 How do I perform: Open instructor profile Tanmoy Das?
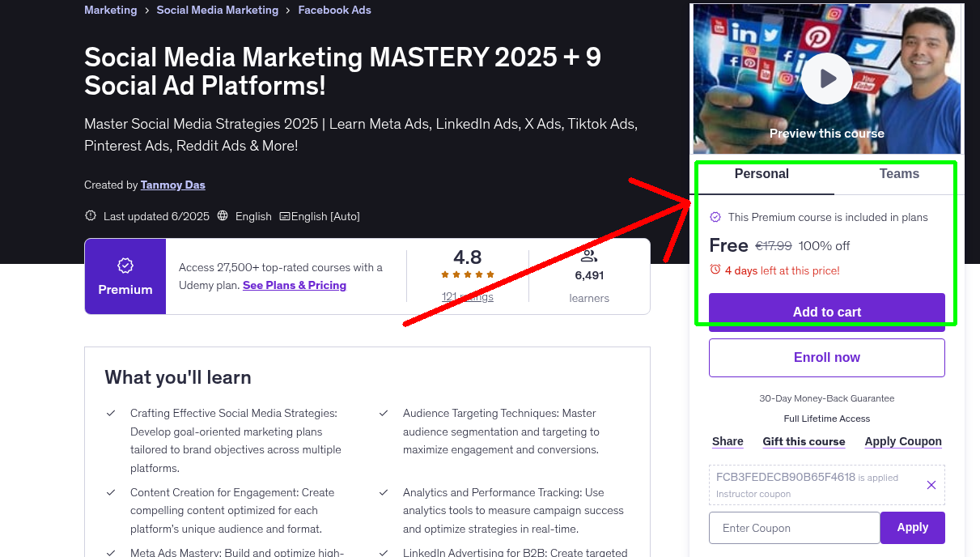click(172, 185)
